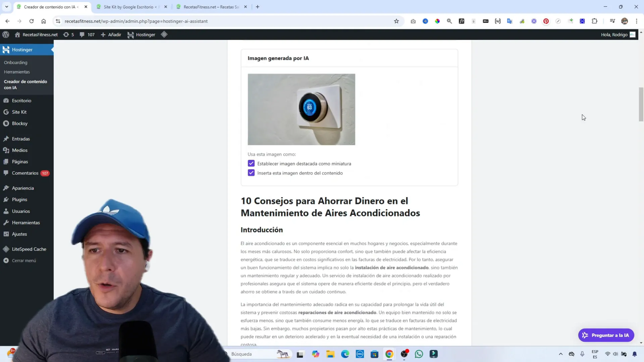The width and height of the screenshot is (644, 362).
Task: Select Medios in the WordPress sidebar
Action: tap(19, 150)
